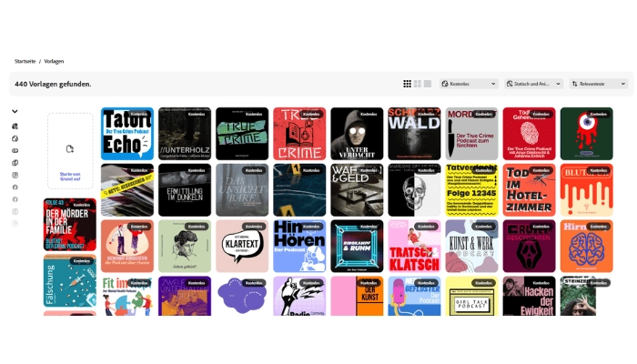Screen dimensions: 637x364
Task: Choose the Hacken der Ewigkeit template
Action: pyautogui.click(x=530, y=296)
